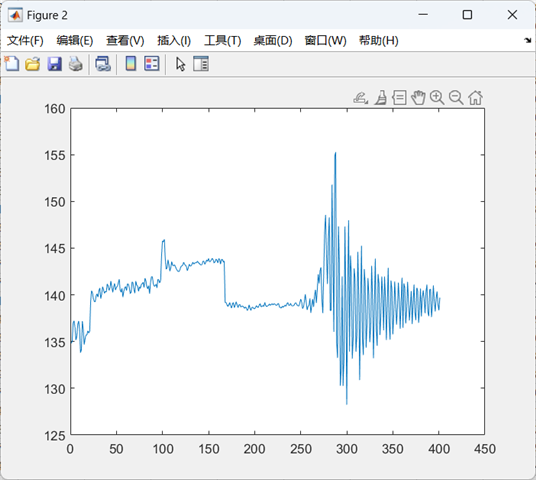Print the figure with the printer icon

coord(76,64)
